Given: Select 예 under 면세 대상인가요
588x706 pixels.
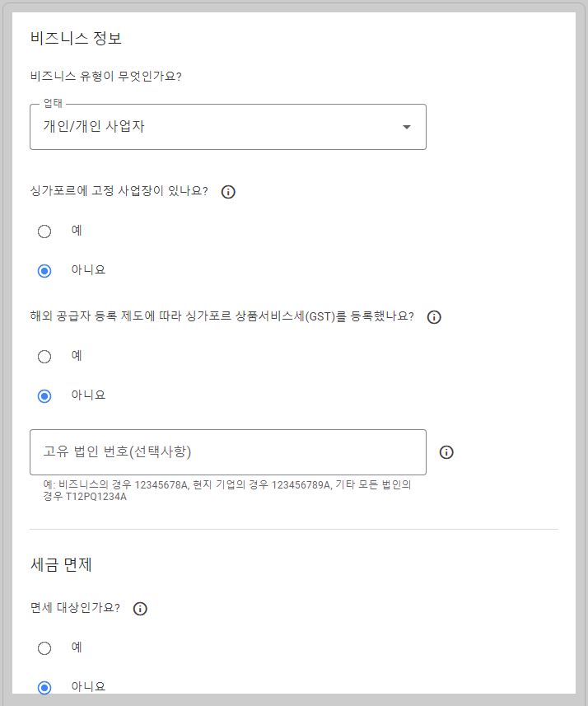Looking at the screenshot, I should (x=44, y=648).
